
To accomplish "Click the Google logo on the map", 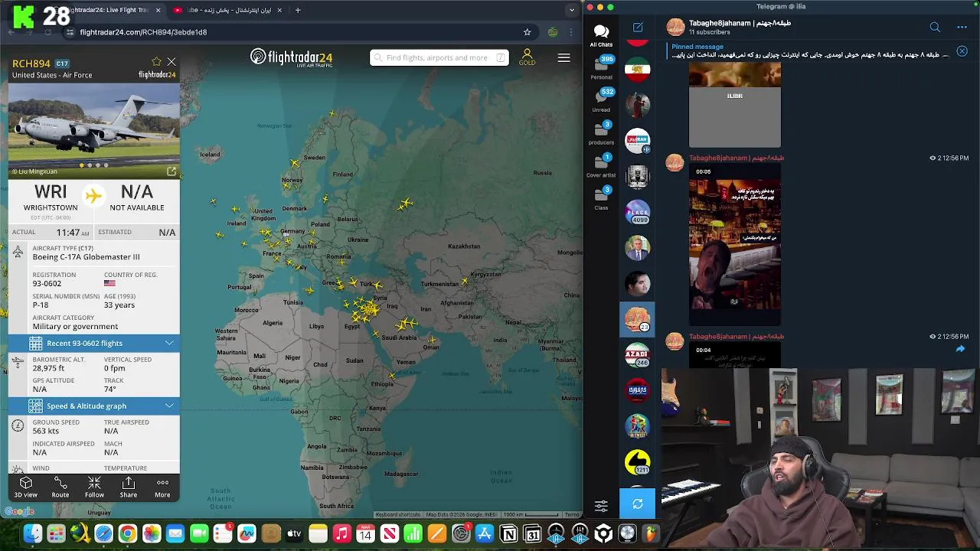I will coord(19,511).
